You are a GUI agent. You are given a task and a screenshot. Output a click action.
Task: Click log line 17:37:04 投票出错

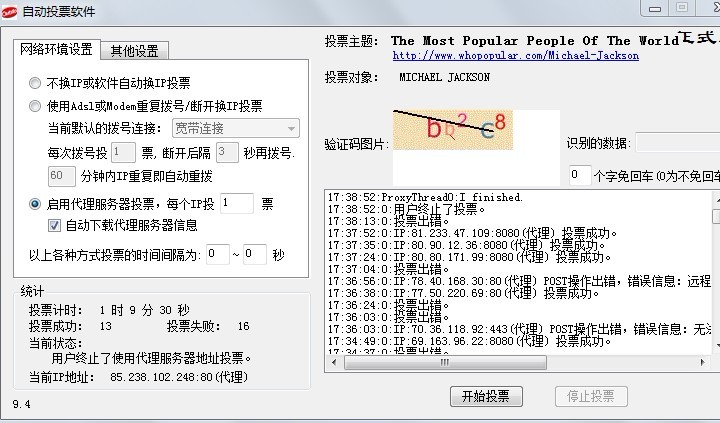click(388, 269)
